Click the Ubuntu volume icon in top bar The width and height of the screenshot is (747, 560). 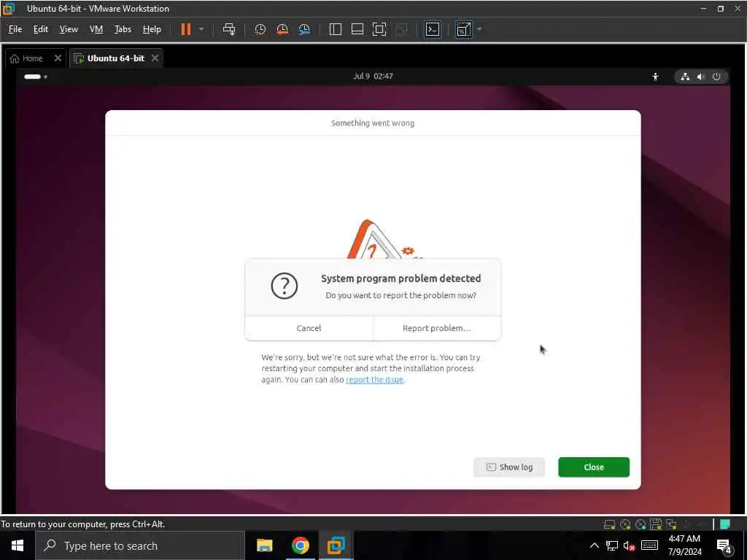700,77
